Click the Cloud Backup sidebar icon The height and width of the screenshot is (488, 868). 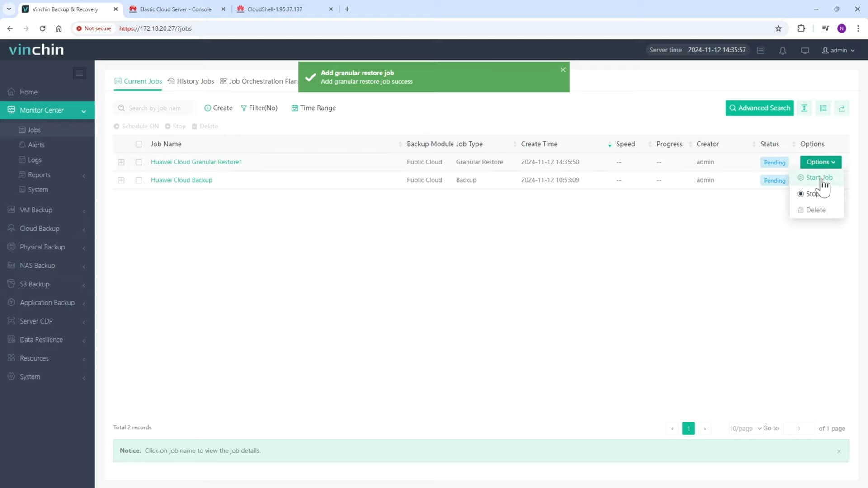tap(11, 228)
